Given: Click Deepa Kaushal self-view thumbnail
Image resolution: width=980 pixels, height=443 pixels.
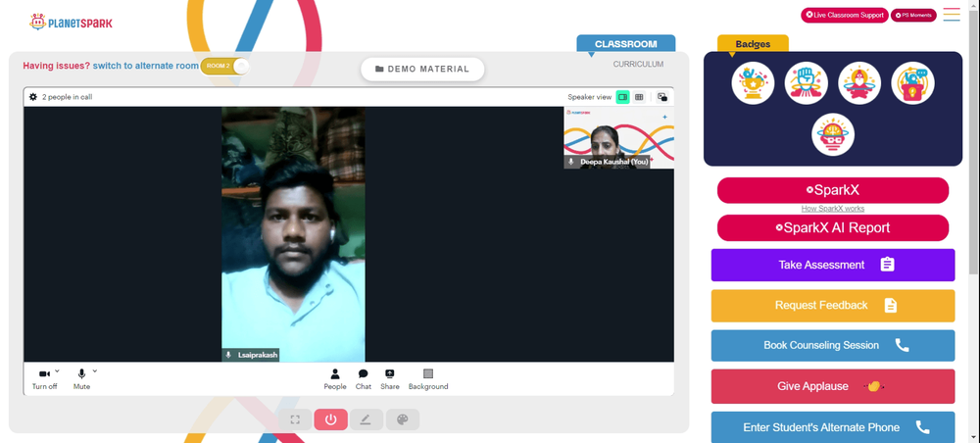Looking at the screenshot, I should 618,137.
